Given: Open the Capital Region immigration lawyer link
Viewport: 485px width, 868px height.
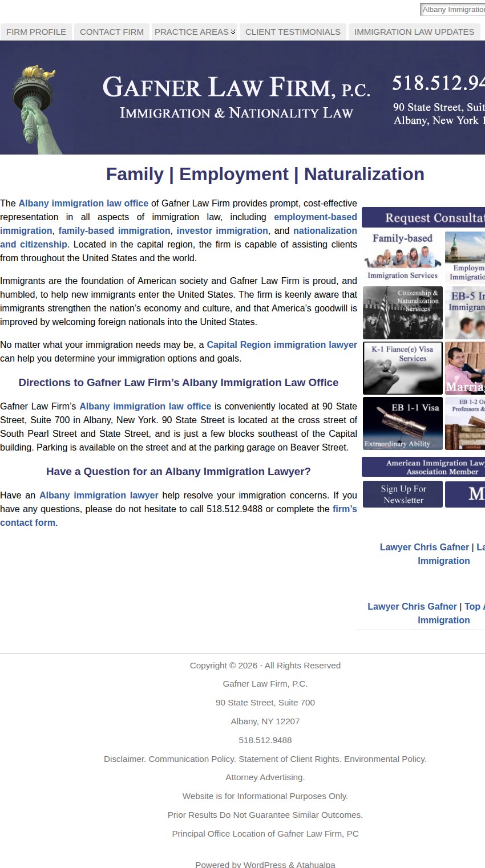Looking at the screenshot, I should (x=282, y=344).
